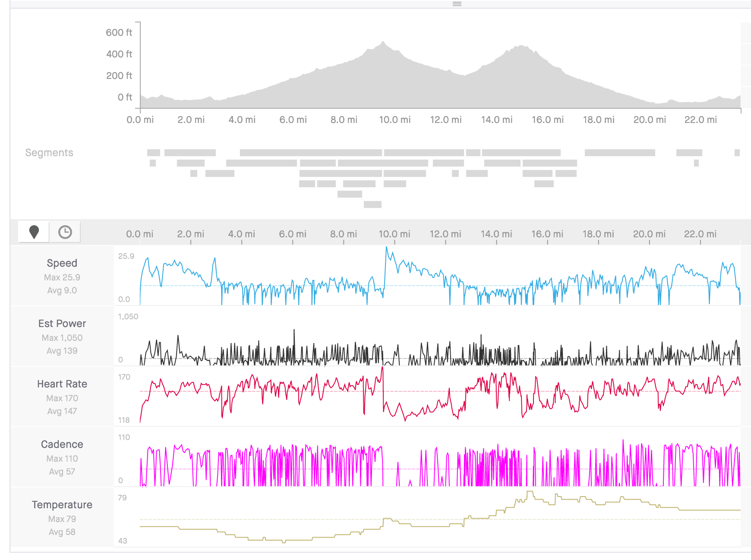
Task: Click the 2.0 mi label on lower ruler
Action: coord(191,234)
